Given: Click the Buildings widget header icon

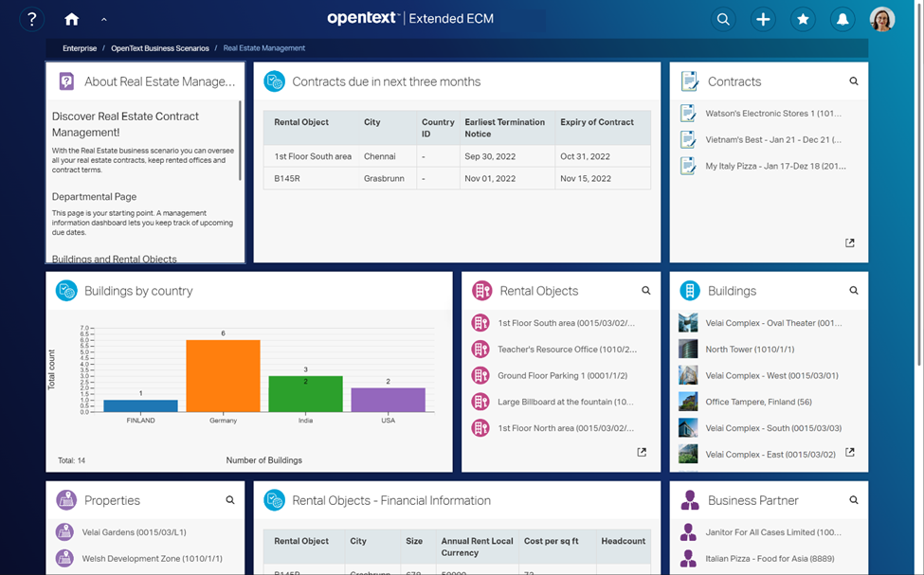Looking at the screenshot, I should [x=690, y=291].
